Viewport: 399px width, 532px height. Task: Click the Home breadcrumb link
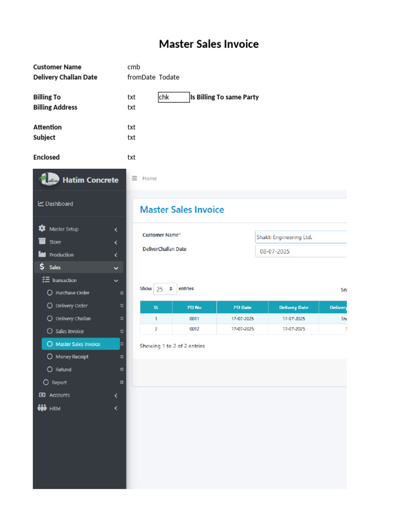[149, 178]
